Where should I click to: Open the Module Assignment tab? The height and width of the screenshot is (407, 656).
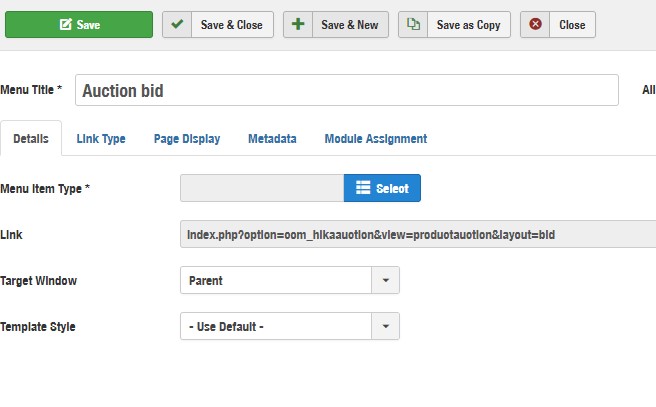point(375,139)
